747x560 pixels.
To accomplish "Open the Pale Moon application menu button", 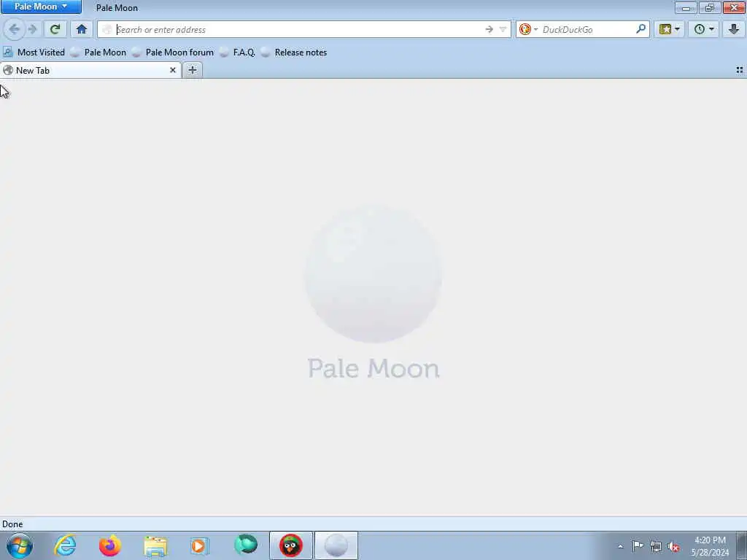I will 41,7.
